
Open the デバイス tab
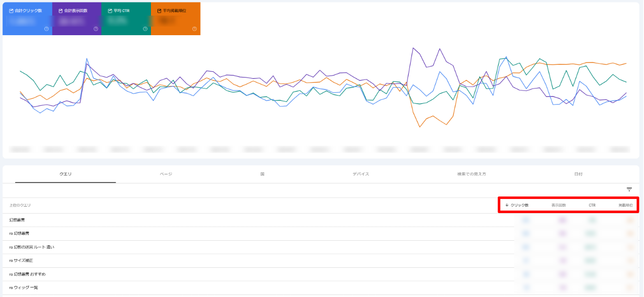(361, 174)
